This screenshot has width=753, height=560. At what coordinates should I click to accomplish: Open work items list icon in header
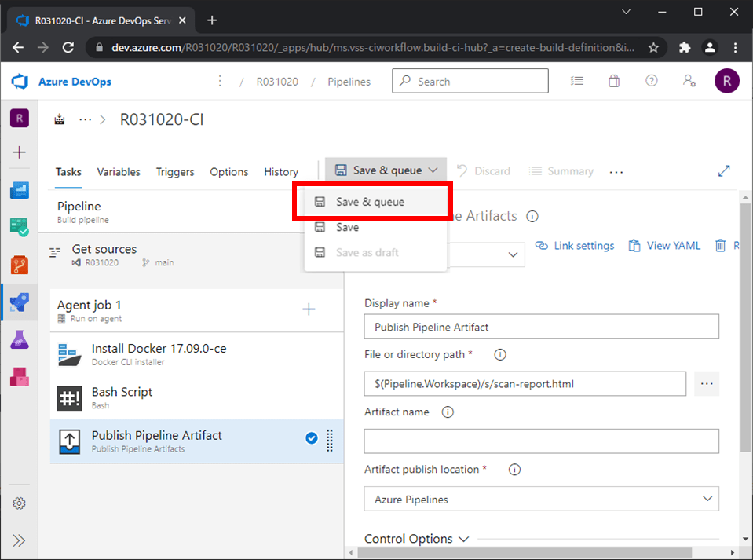click(x=577, y=81)
